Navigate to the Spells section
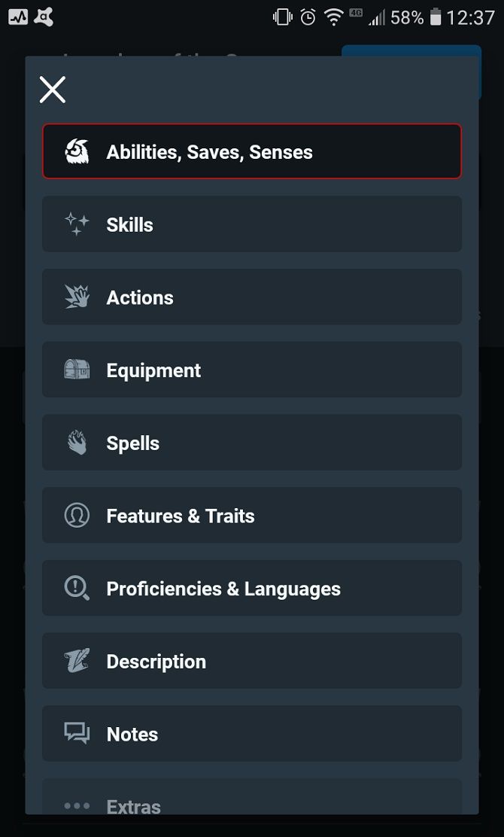 252,443
